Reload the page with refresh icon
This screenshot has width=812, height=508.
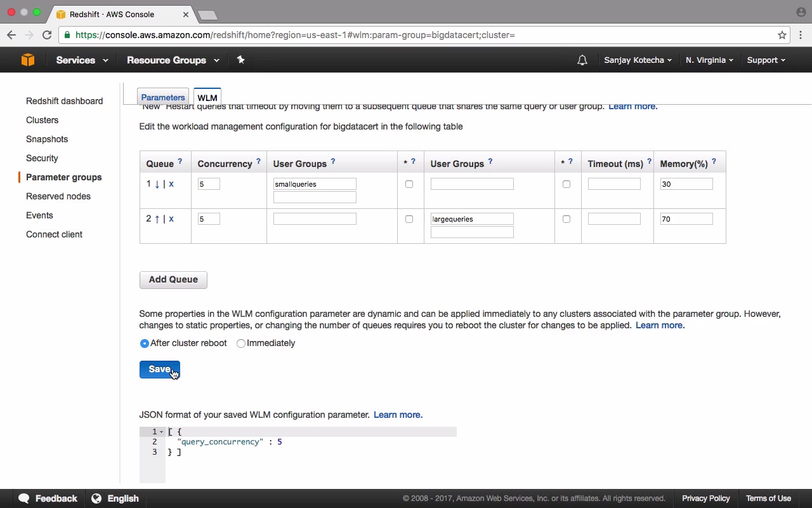[x=47, y=35]
